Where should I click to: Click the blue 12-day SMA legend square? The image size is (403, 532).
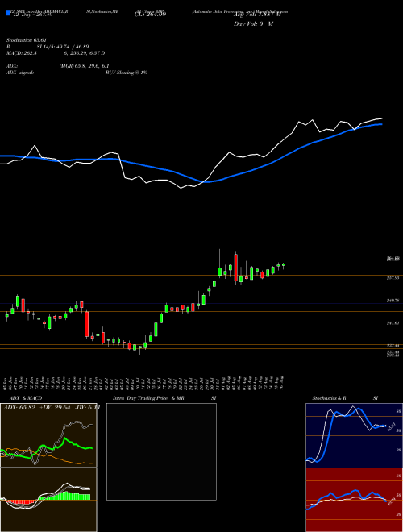pyautogui.click(x=8, y=13)
